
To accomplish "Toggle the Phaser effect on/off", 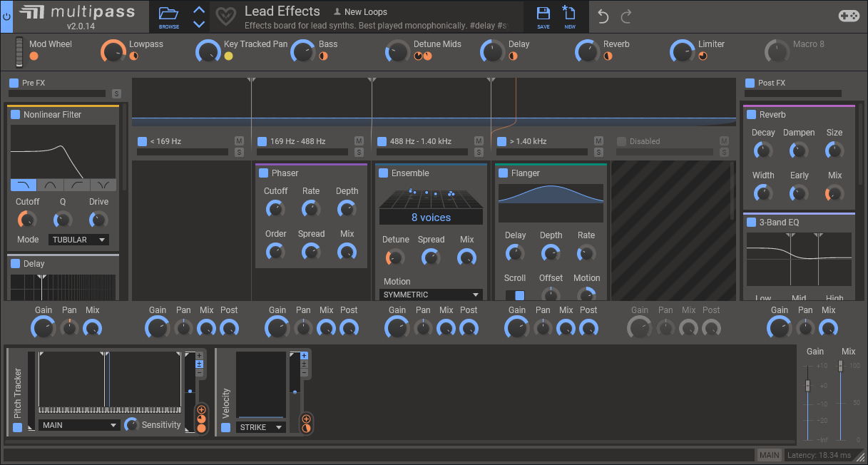I will pos(263,173).
